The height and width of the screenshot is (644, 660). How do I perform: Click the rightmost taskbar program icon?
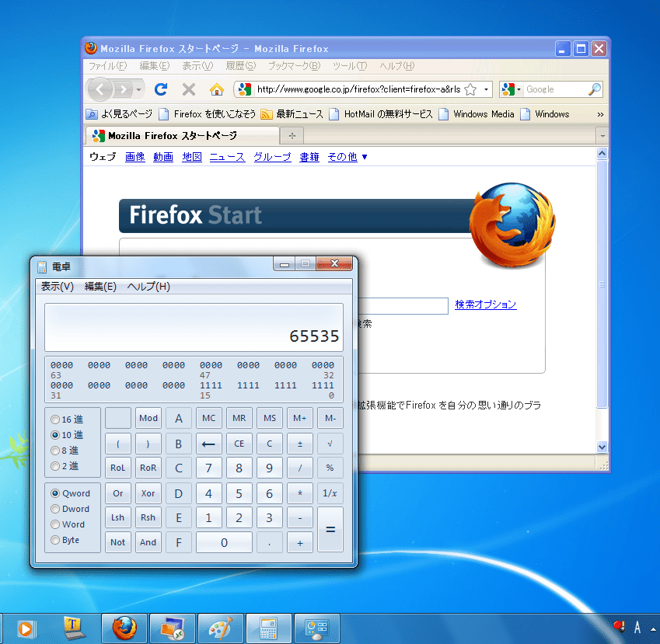[x=316, y=628]
